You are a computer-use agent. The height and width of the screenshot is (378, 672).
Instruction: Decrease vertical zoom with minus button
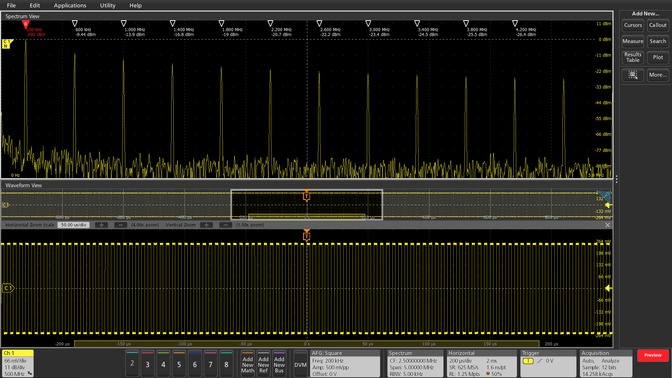click(x=225, y=225)
